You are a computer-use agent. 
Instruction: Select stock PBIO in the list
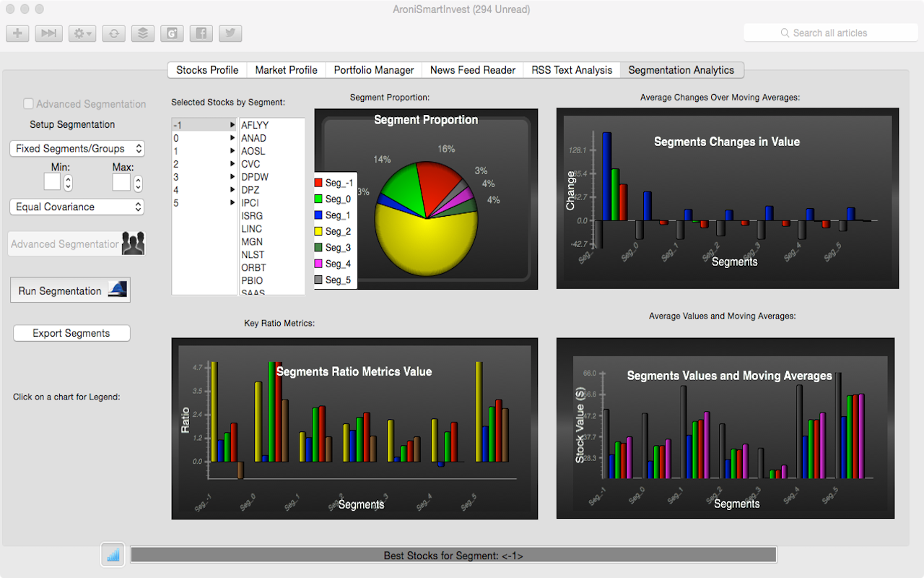271,281
